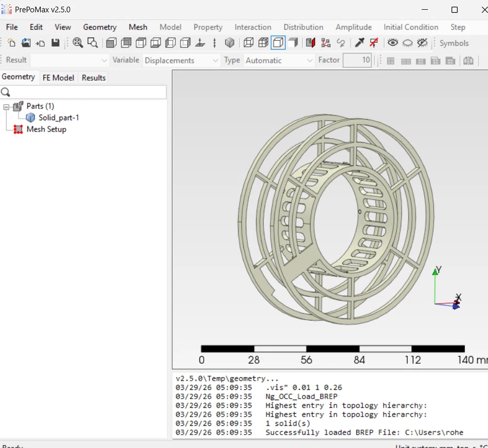Switch to the FE Model tab
This screenshot has height=448, width=488.
58,78
